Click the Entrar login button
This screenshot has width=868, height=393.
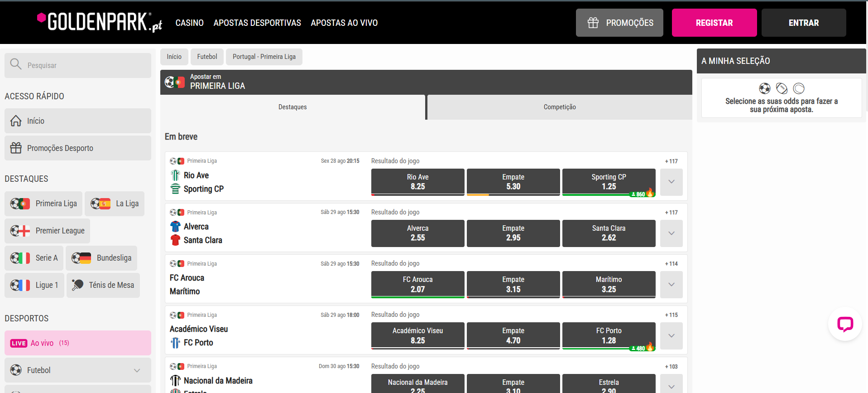tap(804, 23)
